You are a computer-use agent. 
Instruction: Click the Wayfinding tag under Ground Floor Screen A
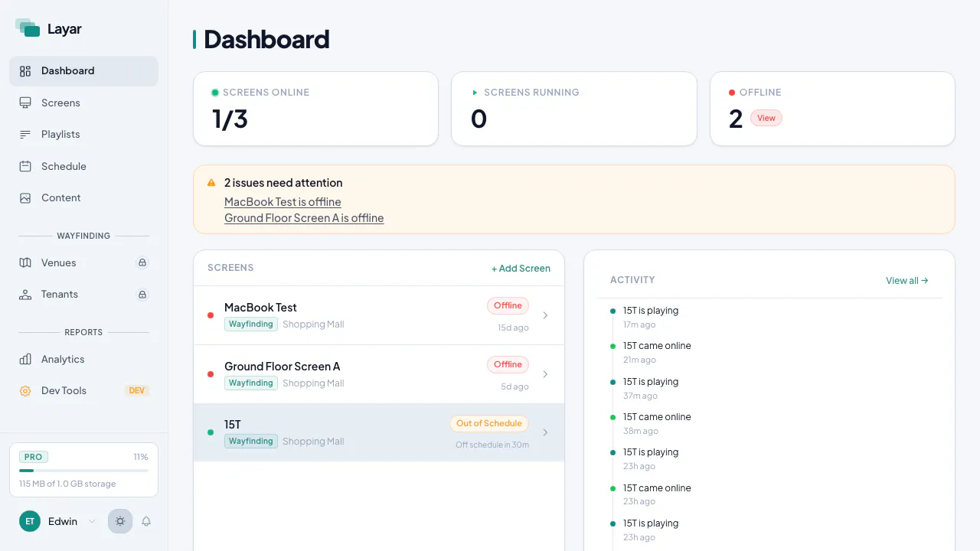coord(251,383)
